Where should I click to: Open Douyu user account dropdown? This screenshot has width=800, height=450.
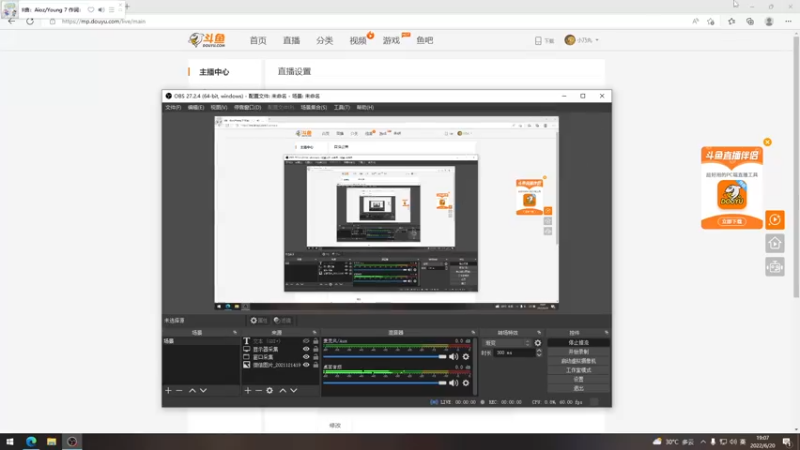pyautogui.click(x=582, y=40)
